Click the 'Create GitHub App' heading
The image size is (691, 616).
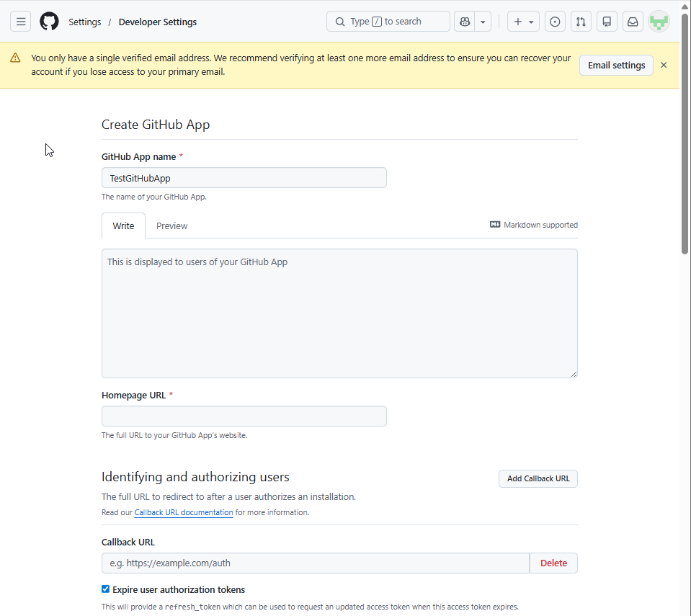coord(156,125)
